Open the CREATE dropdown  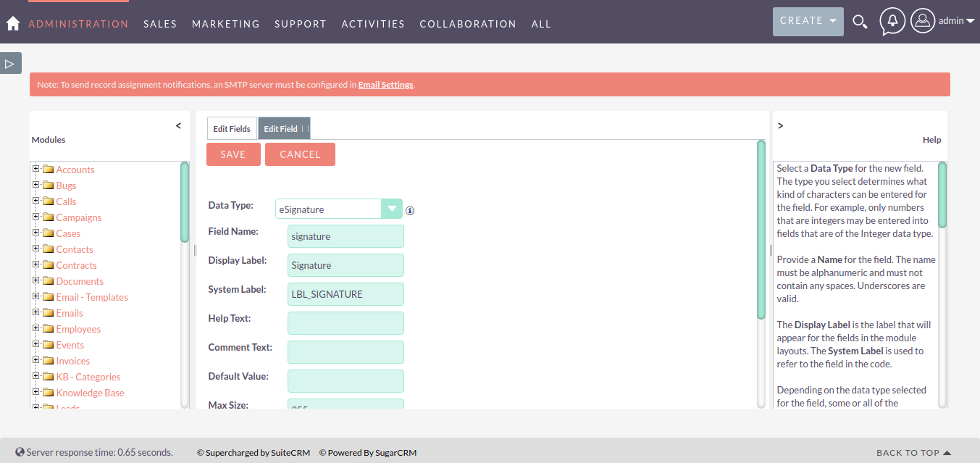pos(807,21)
